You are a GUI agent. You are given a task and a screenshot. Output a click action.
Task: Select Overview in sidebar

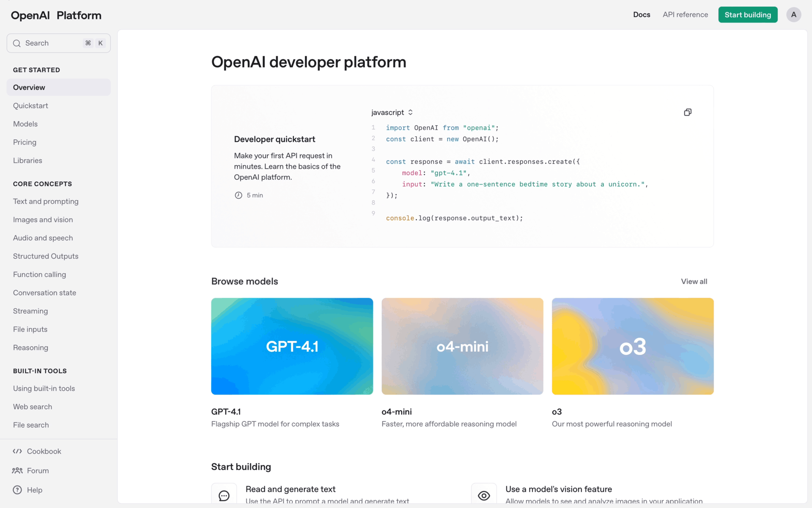click(59, 87)
